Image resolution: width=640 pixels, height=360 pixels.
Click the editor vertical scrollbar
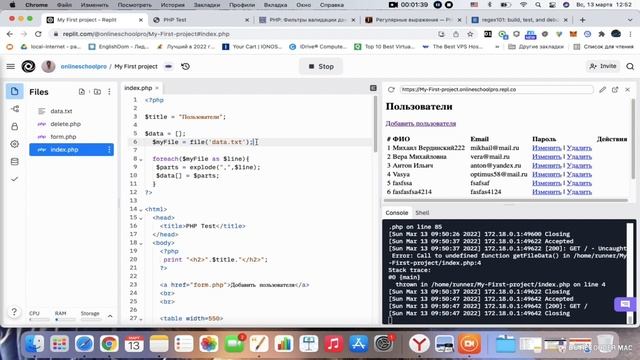coord(375,124)
